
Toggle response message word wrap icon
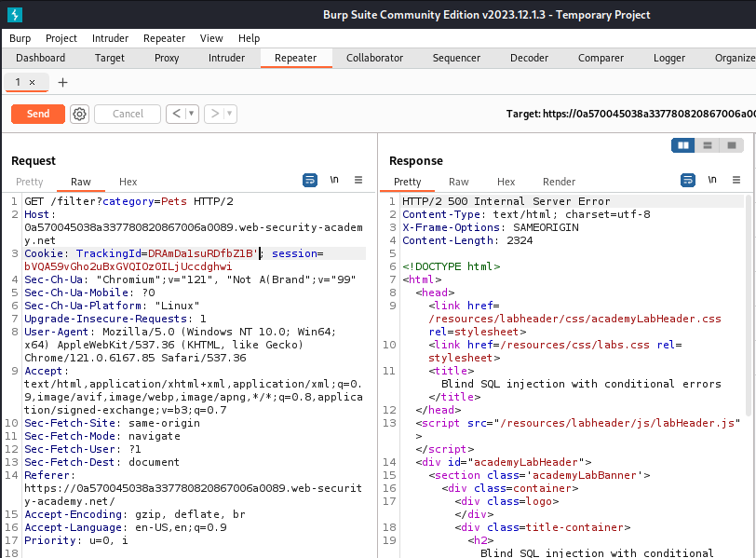688,180
